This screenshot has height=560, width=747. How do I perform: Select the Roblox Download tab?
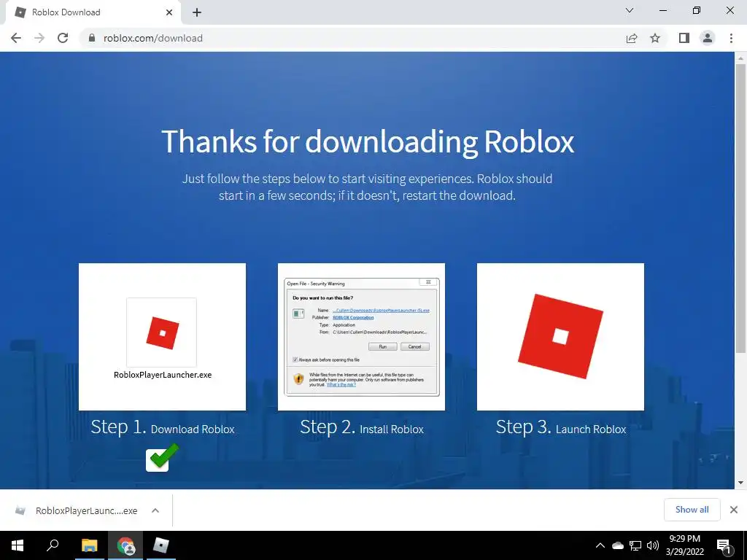coord(93,12)
